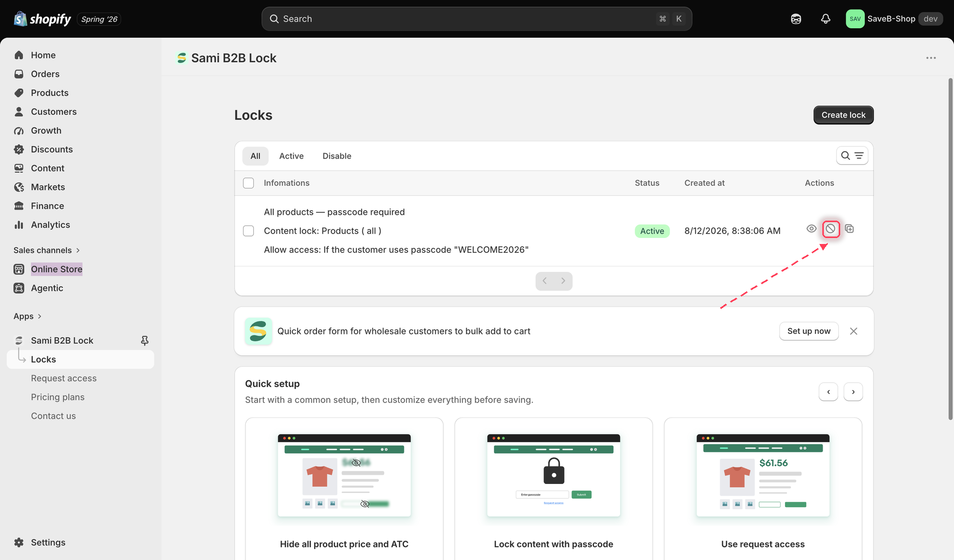954x560 pixels.
Task: Open Content in the sidebar
Action: [x=47, y=168]
